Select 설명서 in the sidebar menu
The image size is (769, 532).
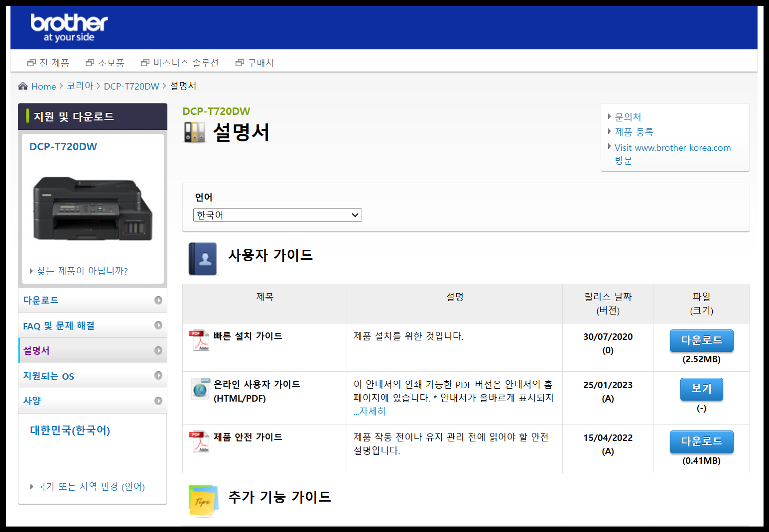click(x=93, y=350)
